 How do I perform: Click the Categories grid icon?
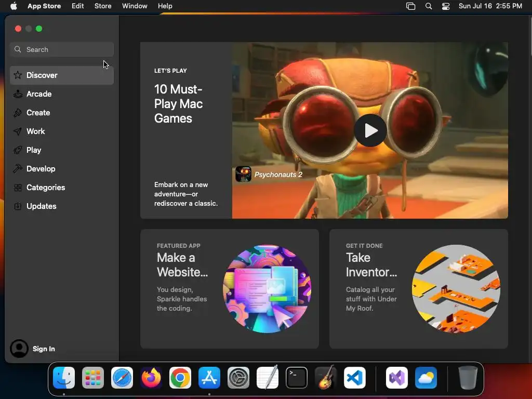pyautogui.click(x=18, y=187)
